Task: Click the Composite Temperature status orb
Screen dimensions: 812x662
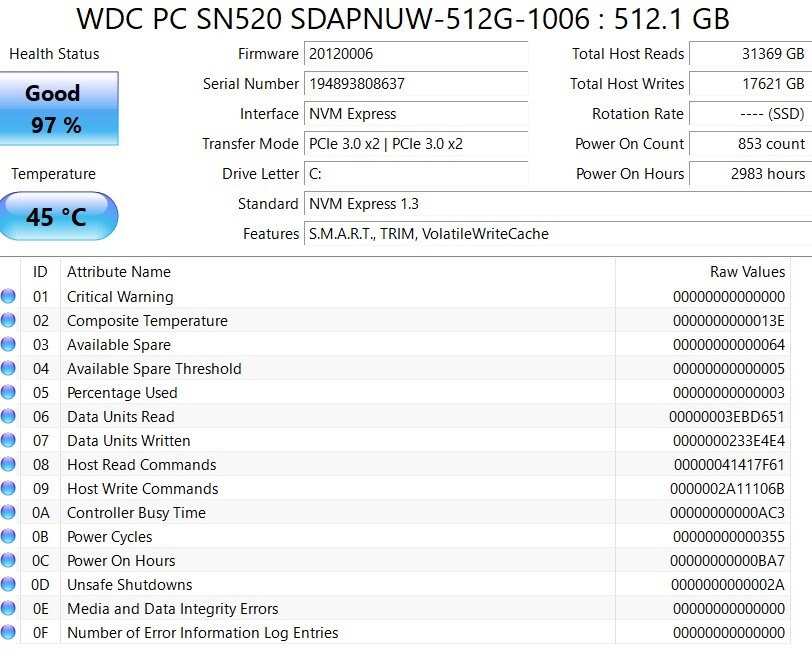Action: pyautogui.click(x=8, y=321)
